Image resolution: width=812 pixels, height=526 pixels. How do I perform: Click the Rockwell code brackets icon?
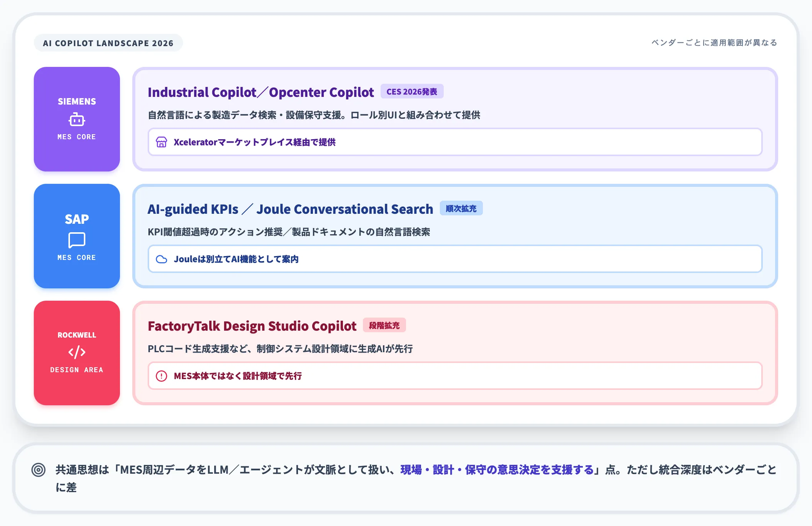[x=77, y=352]
